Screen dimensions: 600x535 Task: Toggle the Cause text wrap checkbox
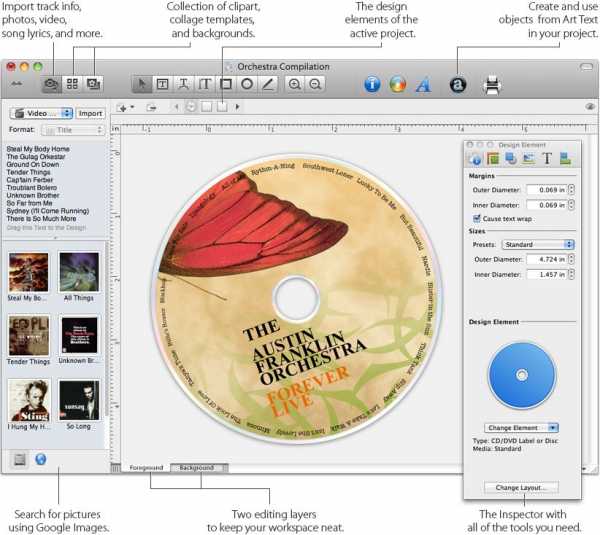(x=477, y=219)
